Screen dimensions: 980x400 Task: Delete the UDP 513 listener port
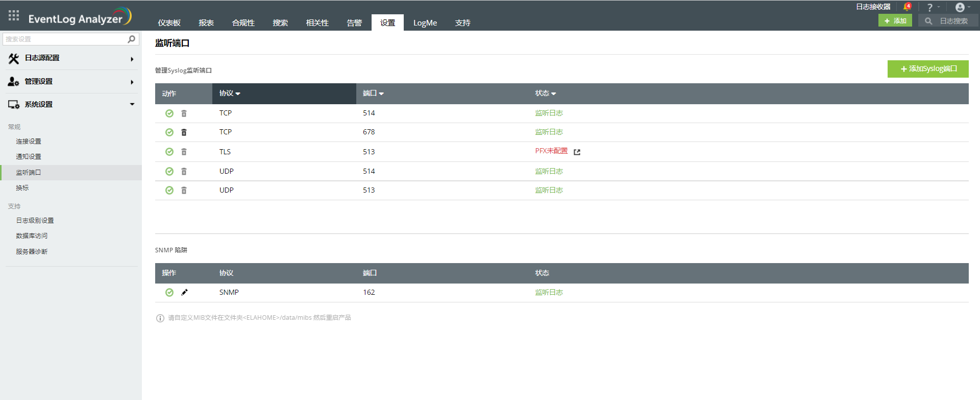pos(184,190)
